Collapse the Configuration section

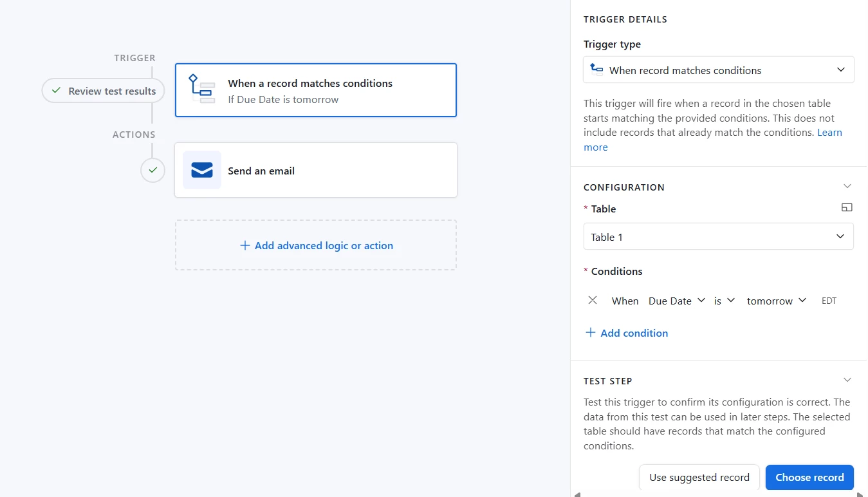tap(847, 186)
